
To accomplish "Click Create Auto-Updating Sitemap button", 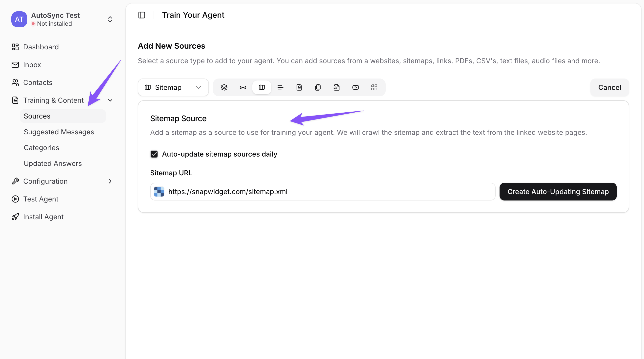I will pos(558,192).
